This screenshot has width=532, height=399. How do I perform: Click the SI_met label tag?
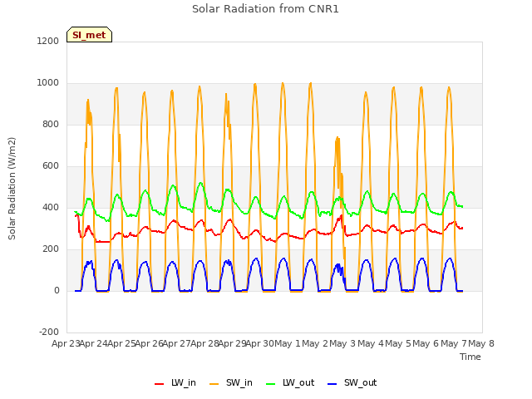pyautogui.click(x=89, y=35)
